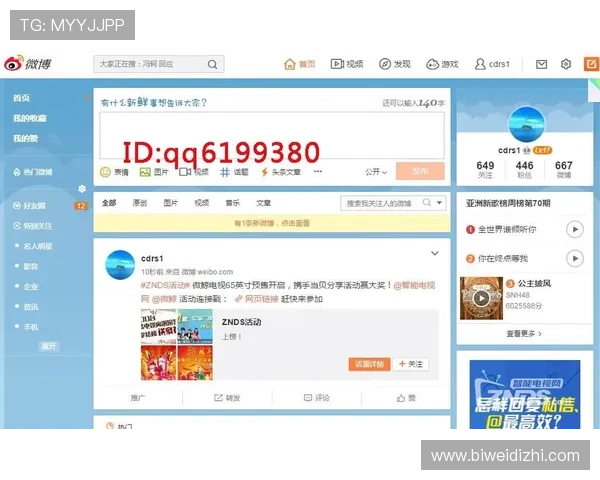Like the cdrs1 post with 赞
This screenshot has height=480, width=600.
coord(406,398)
